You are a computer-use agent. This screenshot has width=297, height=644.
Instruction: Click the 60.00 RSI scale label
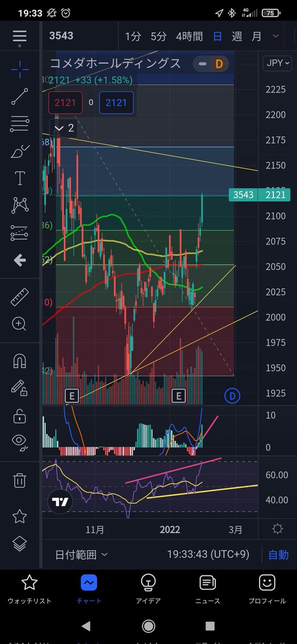pos(277,475)
